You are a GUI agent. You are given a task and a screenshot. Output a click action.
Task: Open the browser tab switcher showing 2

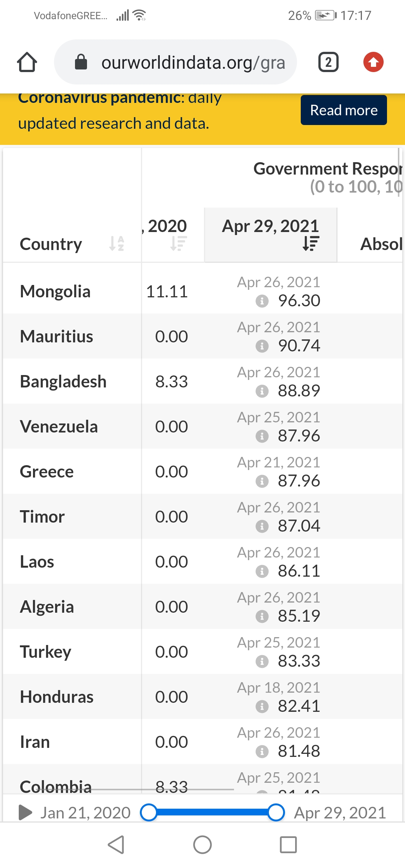coord(328,62)
